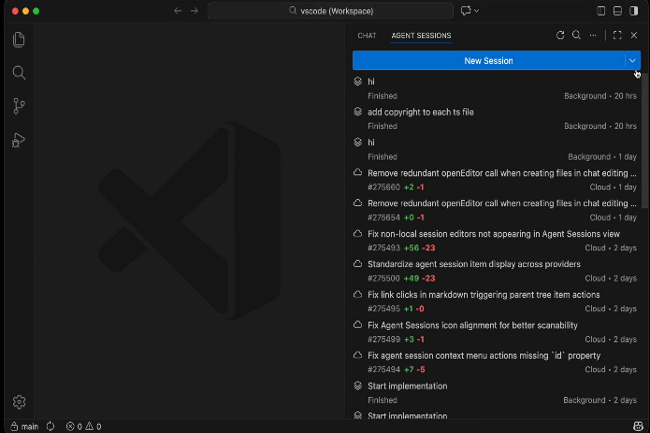Screen dimensions: 650x433
Task: Click the vscode (Workspace) command center search
Action: tap(330, 11)
